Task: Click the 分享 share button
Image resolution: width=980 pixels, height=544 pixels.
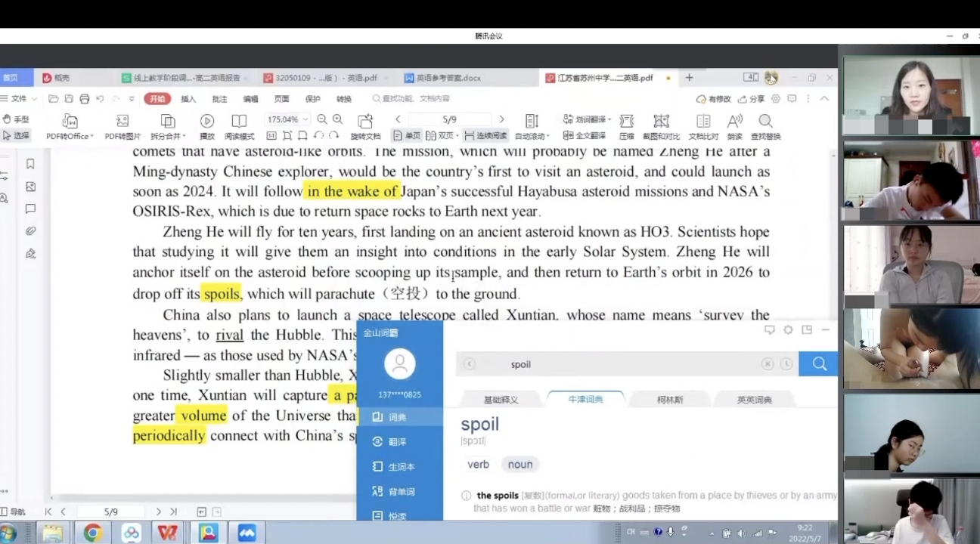Action: tap(750, 99)
